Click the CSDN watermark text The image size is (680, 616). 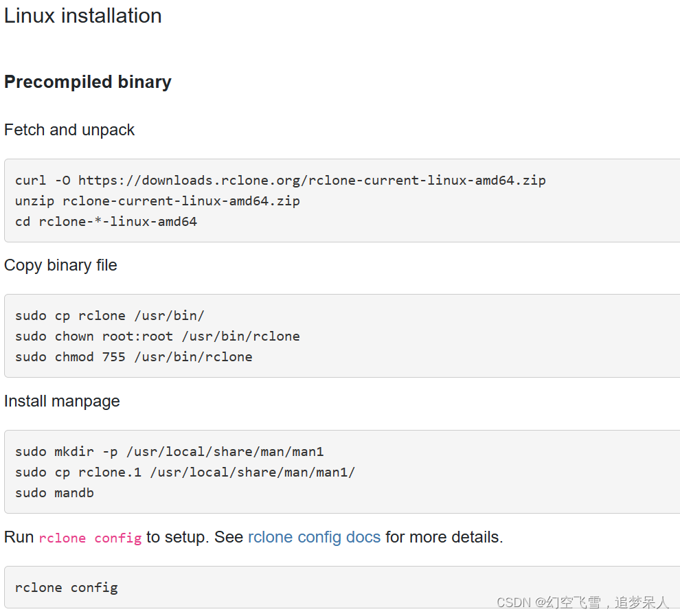[582, 602]
